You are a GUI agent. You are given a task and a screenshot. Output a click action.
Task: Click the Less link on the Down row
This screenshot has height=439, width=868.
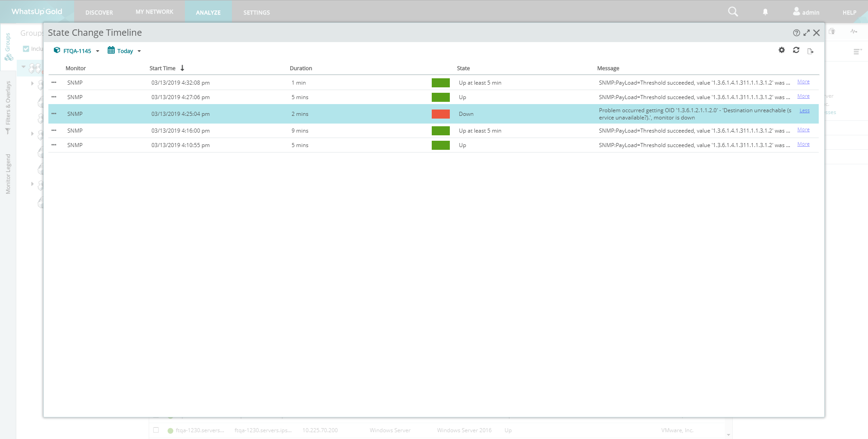pos(805,110)
